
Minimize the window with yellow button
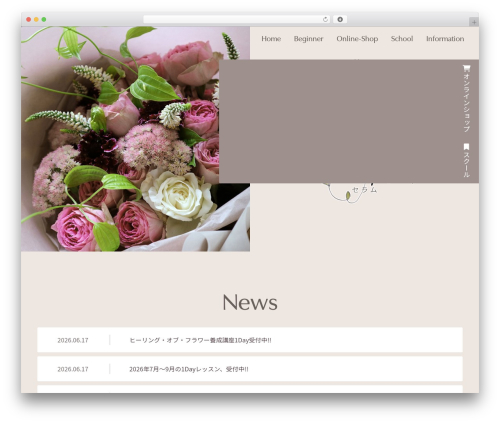36,19
